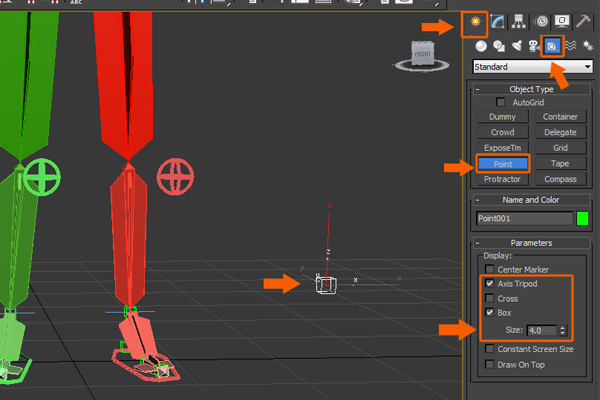Select the green calf bone
The image size is (600, 400).
tap(17, 237)
